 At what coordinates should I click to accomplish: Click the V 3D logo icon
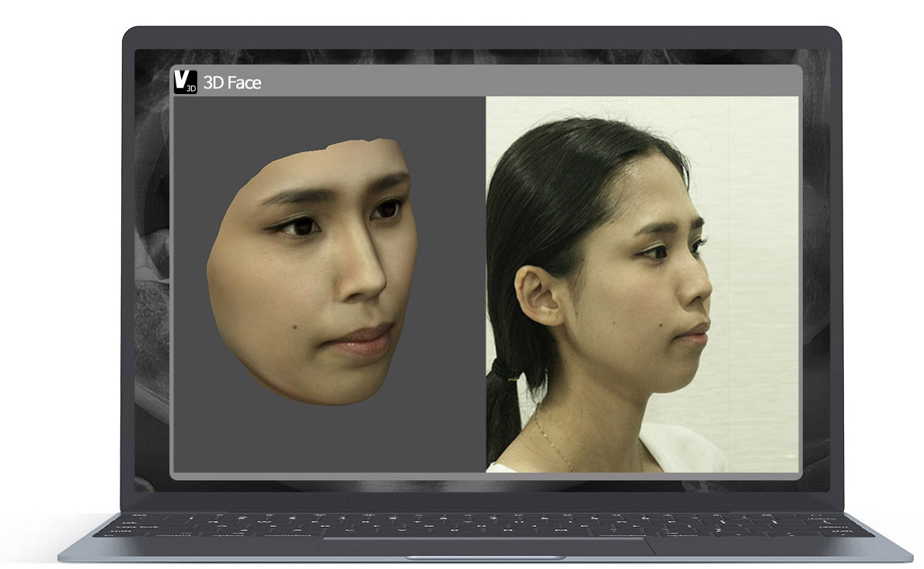pyautogui.click(x=186, y=82)
